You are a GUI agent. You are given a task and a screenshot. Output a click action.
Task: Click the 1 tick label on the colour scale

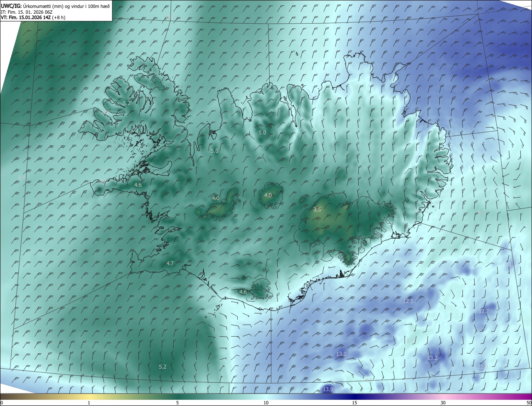89,403
